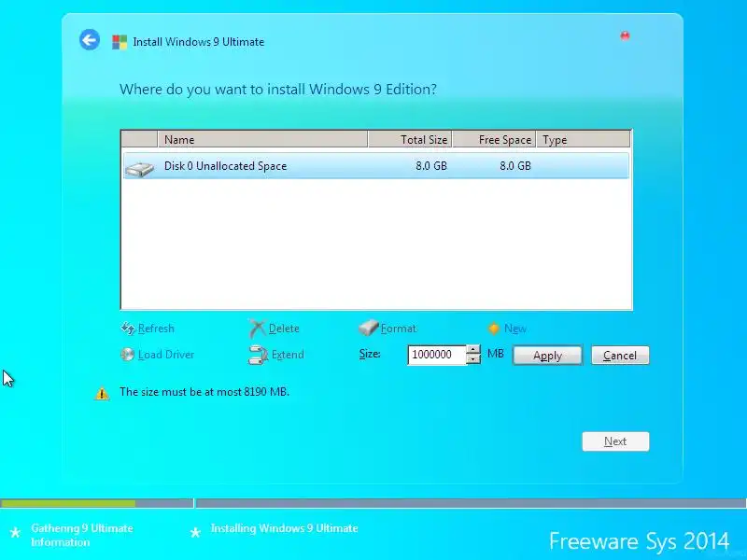This screenshot has width=747, height=560.
Task: Click the 'size must be at most 8190 MB' message
Action: click(x=204, y=392)
